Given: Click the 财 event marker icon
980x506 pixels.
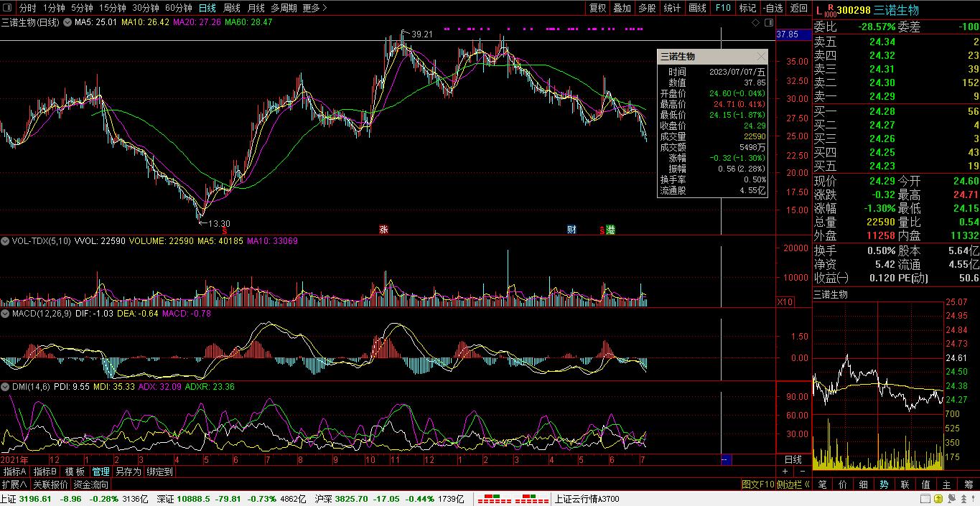Looking at the screenshot, I should point(571,230).
